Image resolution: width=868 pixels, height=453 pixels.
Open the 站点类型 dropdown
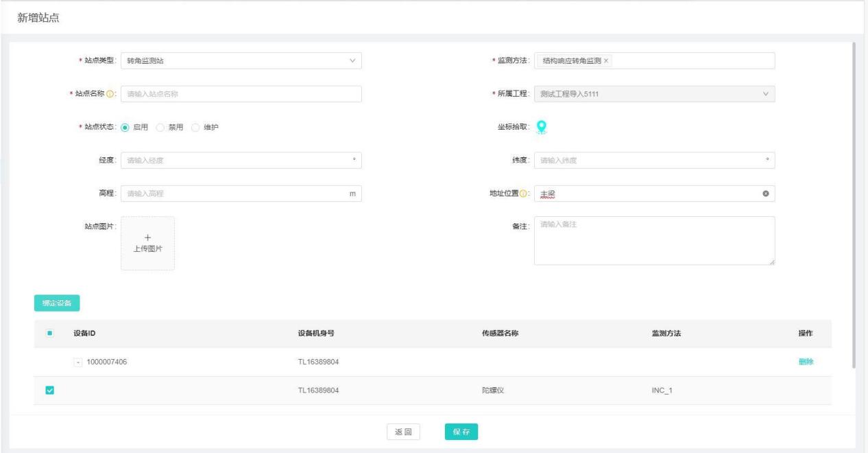point(241,61)
